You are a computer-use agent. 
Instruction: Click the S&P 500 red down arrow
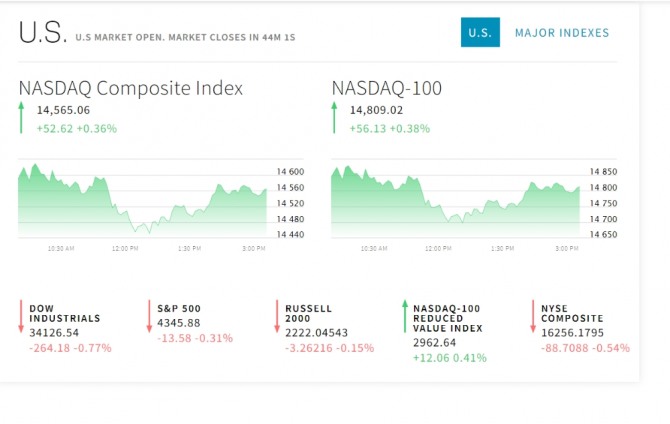point(149,315)
